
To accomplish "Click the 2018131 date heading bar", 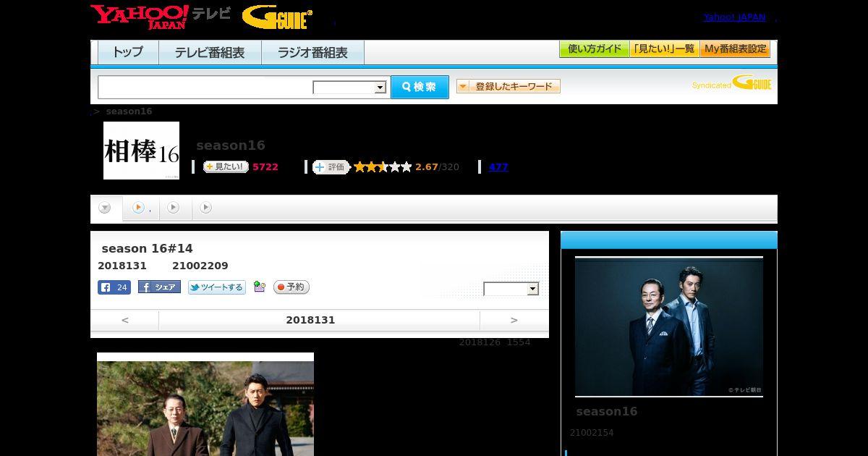I will [x=319, y=320].
